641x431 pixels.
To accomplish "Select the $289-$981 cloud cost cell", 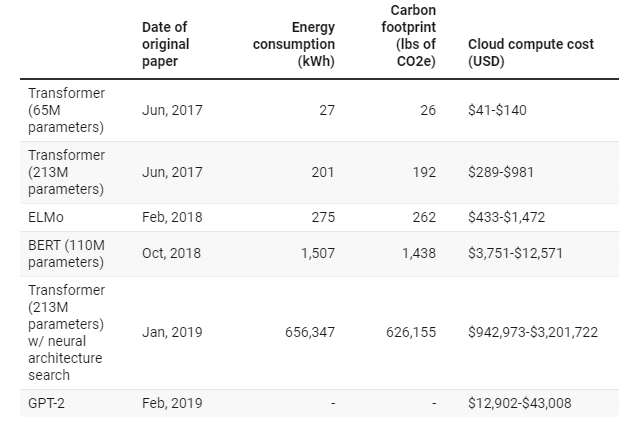I will click(501, 172).
